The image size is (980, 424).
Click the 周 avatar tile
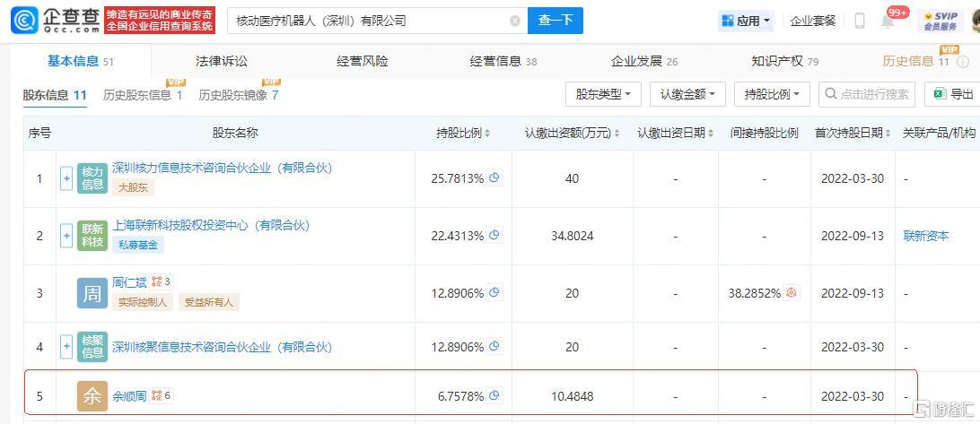[92, 293]
